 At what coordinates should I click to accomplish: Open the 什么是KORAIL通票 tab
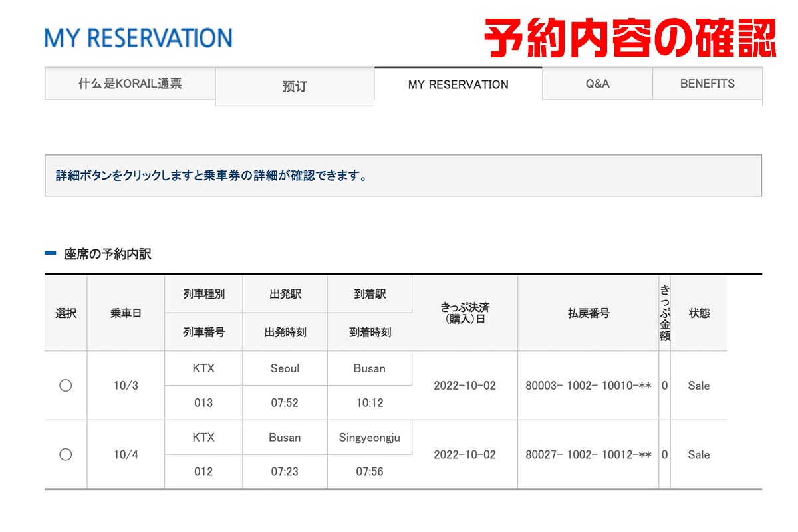130,84
